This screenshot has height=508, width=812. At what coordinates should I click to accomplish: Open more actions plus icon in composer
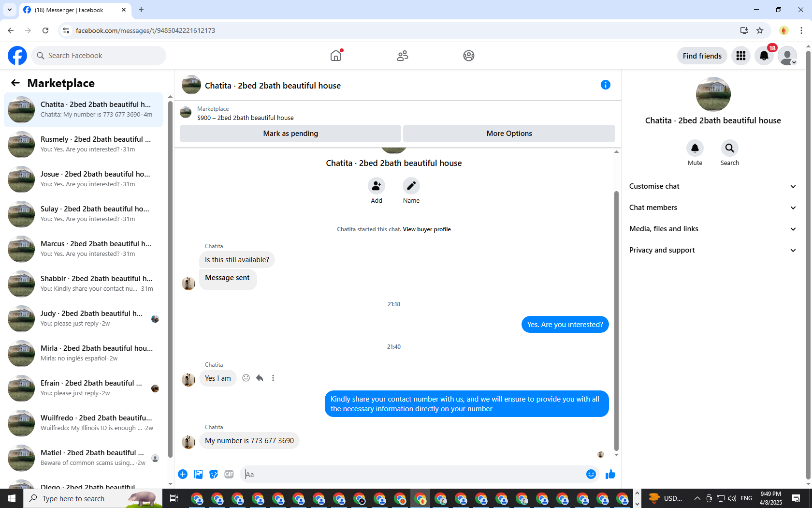183,474
